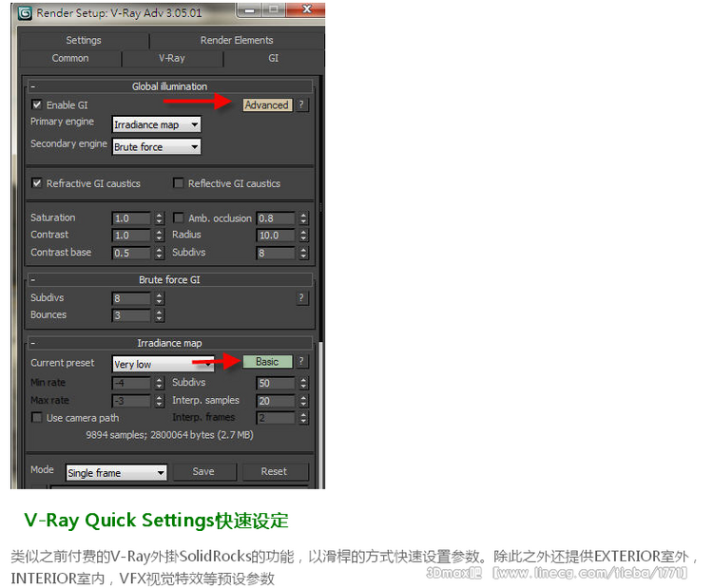Open the Primary engine dropdown
This screenshot has width=713, height=588.
(x=157, y=124)
